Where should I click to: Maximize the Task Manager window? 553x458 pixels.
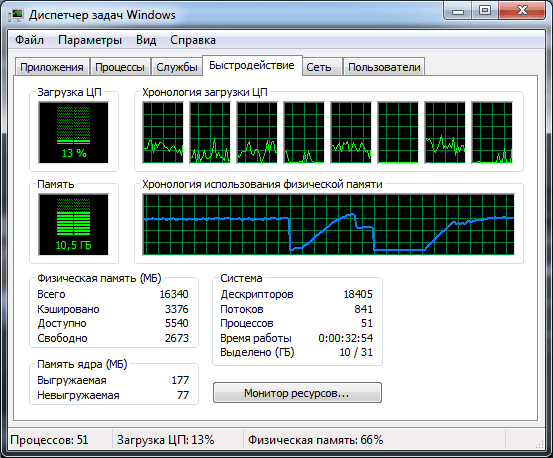[x=485, y=11]
